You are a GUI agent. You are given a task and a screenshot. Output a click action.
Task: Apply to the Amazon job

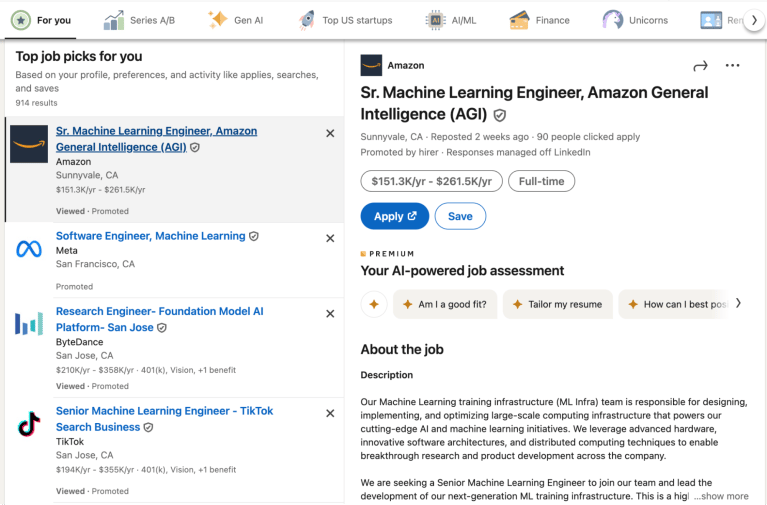[395, 216]
